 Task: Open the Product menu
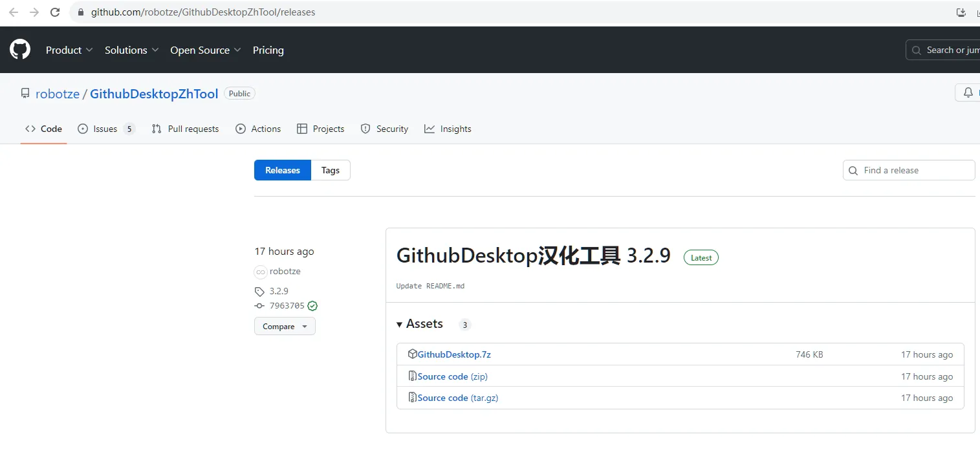(69, 50)
